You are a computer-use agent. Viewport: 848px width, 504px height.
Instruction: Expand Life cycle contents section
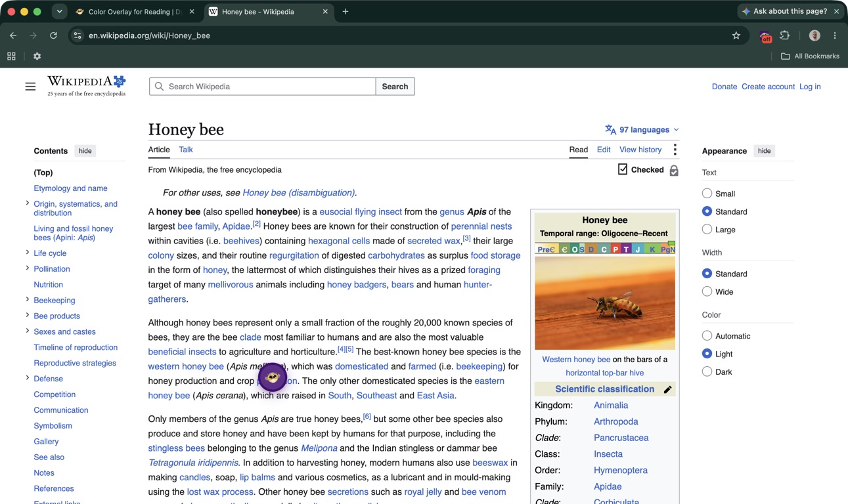[x=27, y=252]
